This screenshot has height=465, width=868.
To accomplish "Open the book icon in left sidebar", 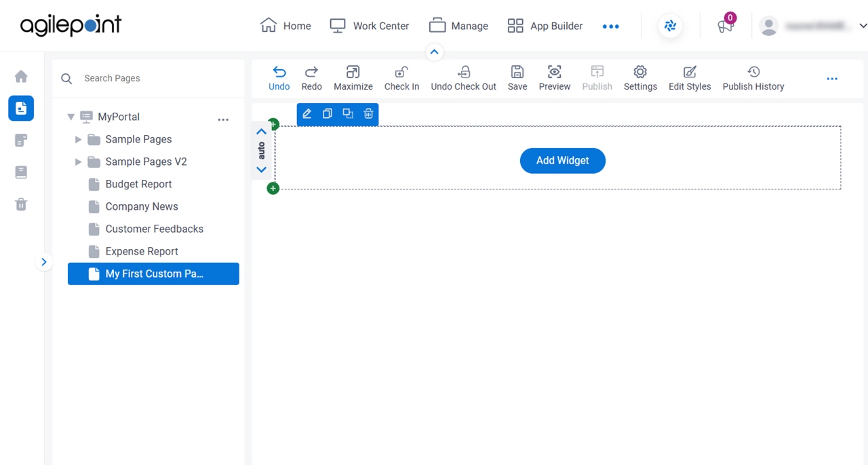I will coord(21,172).
